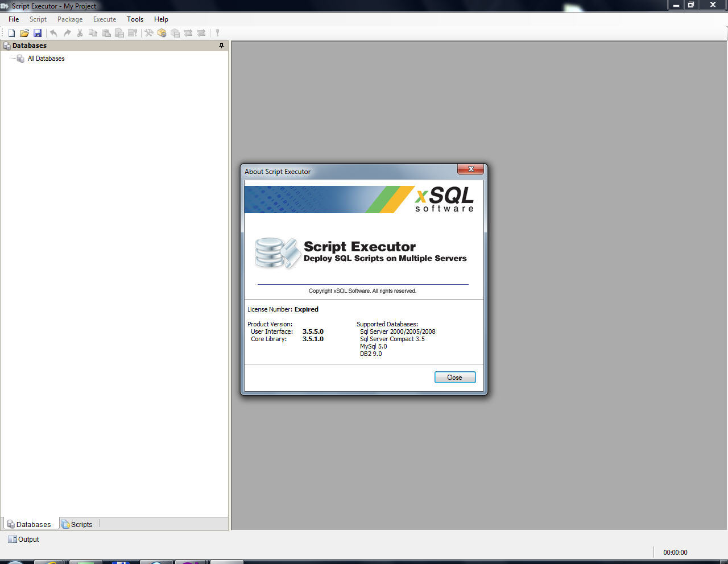Switch to the Scripts tab
This screenshot has width=728, height=564.
(x=77, y=524)
